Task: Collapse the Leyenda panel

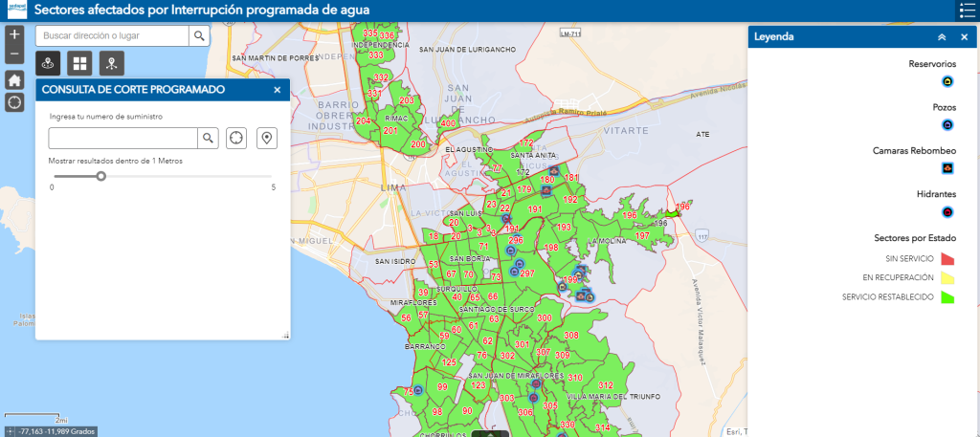Action: tap(942, 36)
